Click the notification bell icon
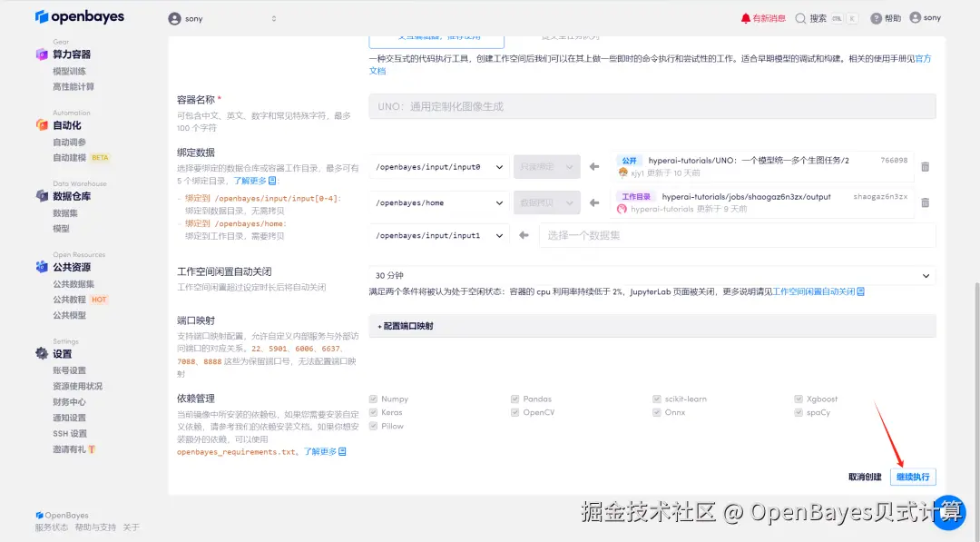980x542 pixels. [x=746, y=18]
